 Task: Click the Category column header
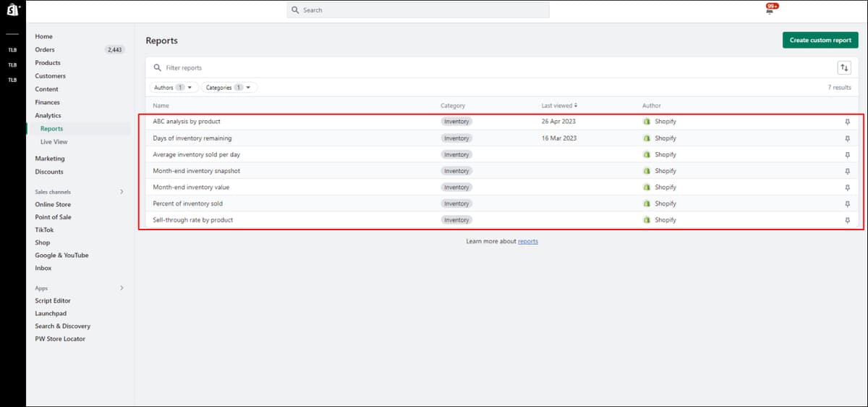pos(453,106)
